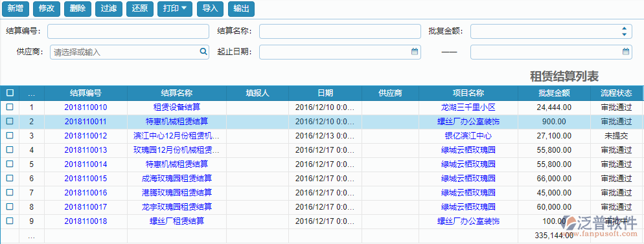The width and height of the screenshot is (644, 244).
Task: Sort by the 结算名称 column header
Action: click(177, 93)
